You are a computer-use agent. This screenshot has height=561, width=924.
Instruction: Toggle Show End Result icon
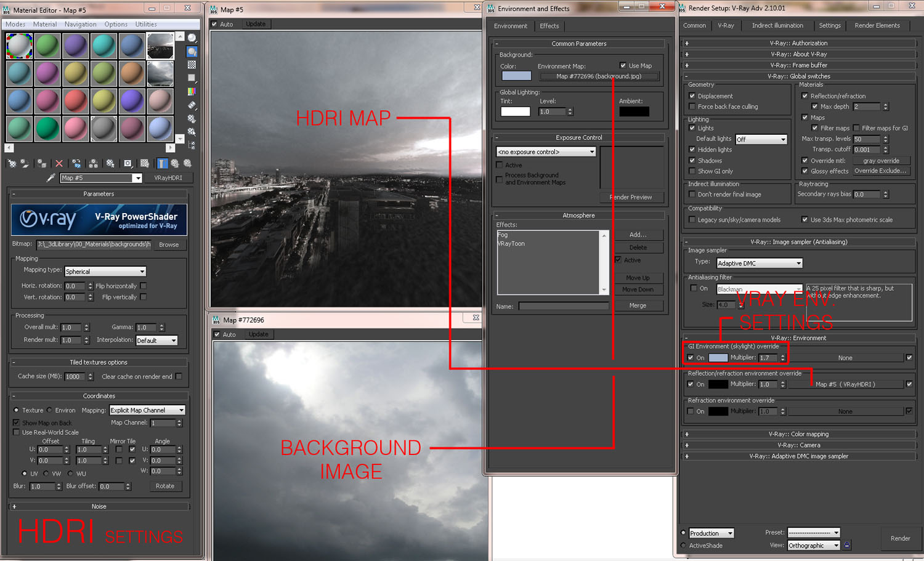[x=162, y=164]
